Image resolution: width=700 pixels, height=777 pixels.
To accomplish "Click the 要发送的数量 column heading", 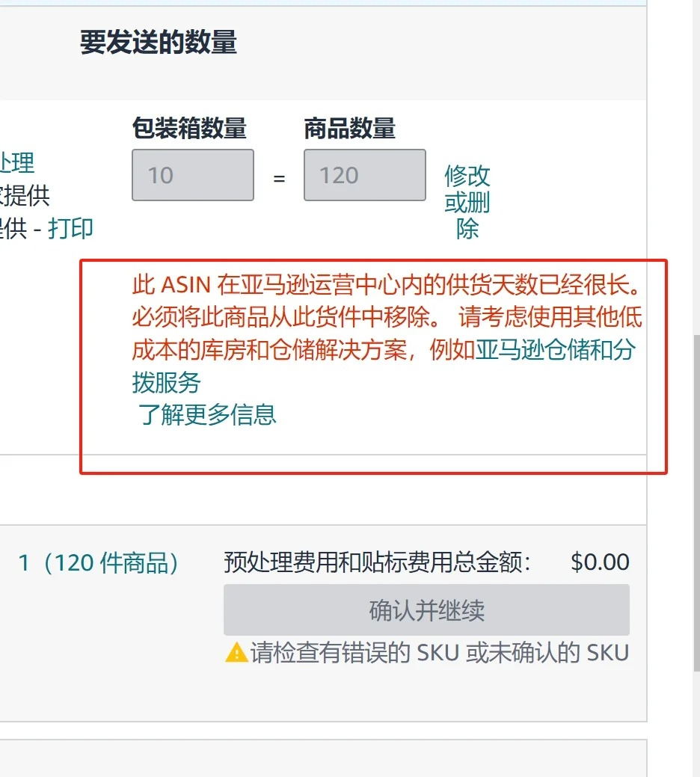I will click(x=159, y=42).
